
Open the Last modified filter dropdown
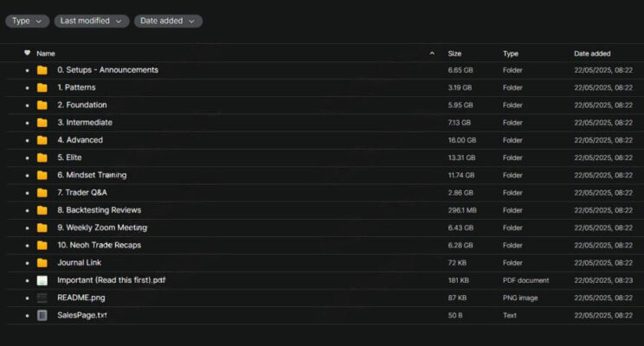point(92,21)
